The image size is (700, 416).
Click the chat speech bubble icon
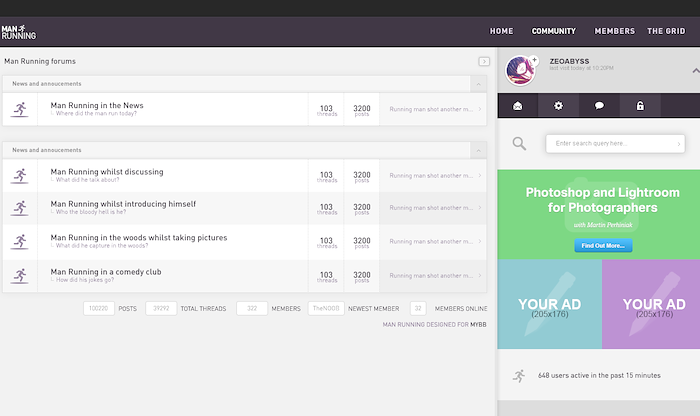599,106
